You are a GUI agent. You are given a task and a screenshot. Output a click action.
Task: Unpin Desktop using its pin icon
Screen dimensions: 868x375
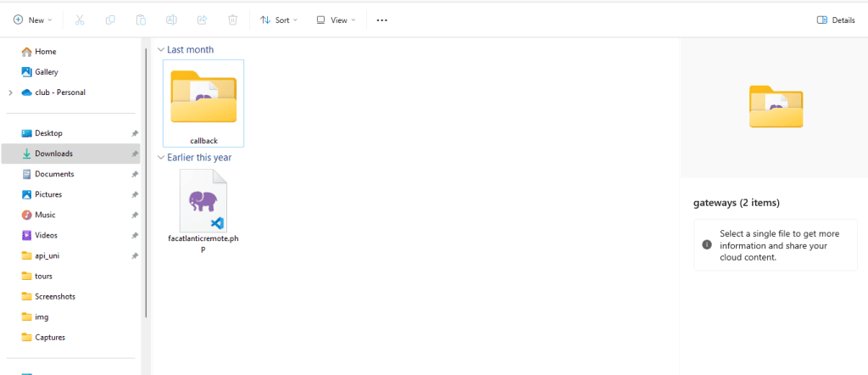pyautogui.click(x=135, y=133)
